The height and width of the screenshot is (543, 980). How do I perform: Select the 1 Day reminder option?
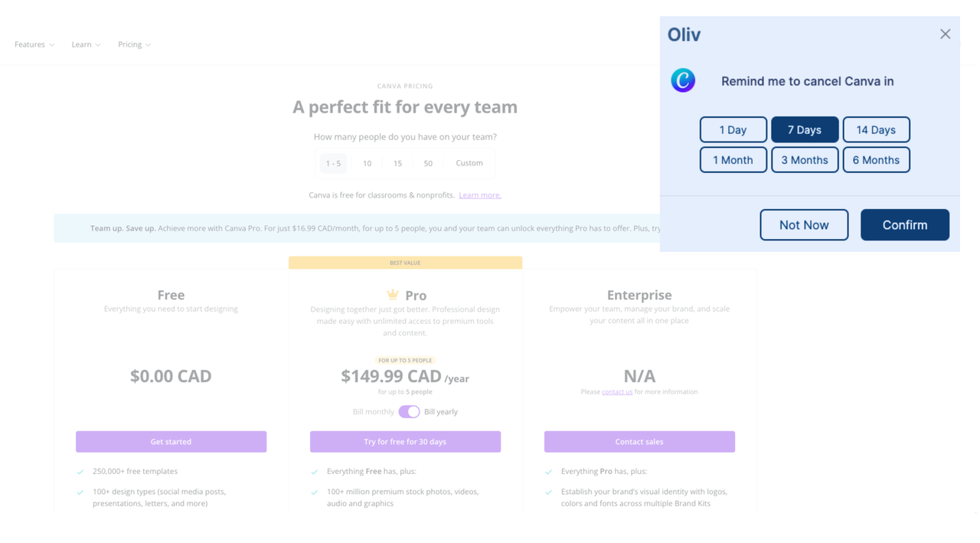tap(733, 129)
